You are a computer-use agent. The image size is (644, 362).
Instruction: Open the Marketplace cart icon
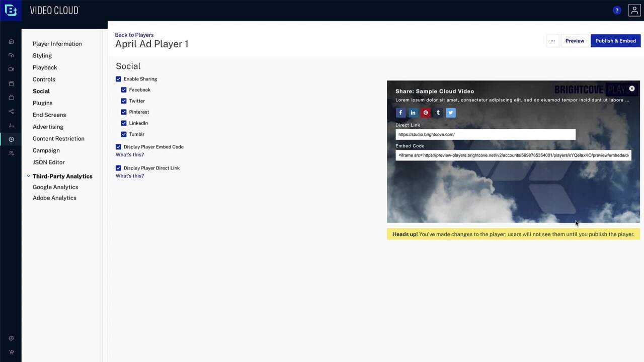point(11,352)
